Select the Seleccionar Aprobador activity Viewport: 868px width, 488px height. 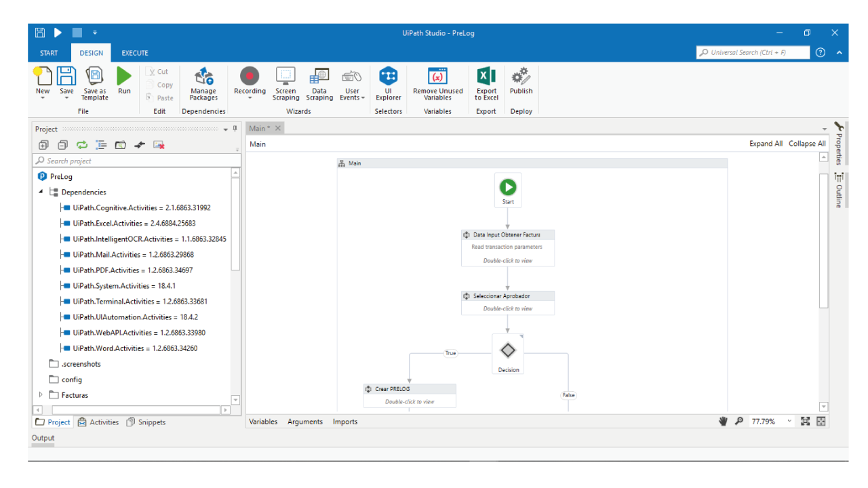click(x=508, y=302)
